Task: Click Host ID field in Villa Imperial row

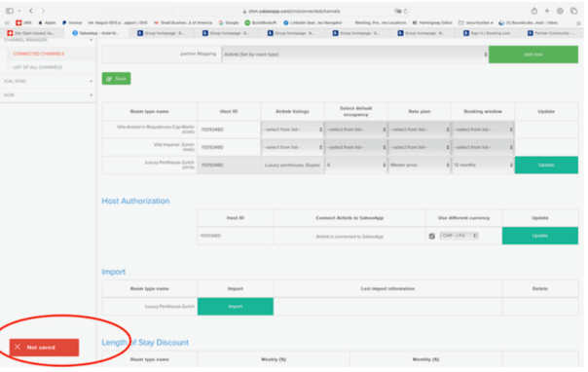Action: (229, 147)
